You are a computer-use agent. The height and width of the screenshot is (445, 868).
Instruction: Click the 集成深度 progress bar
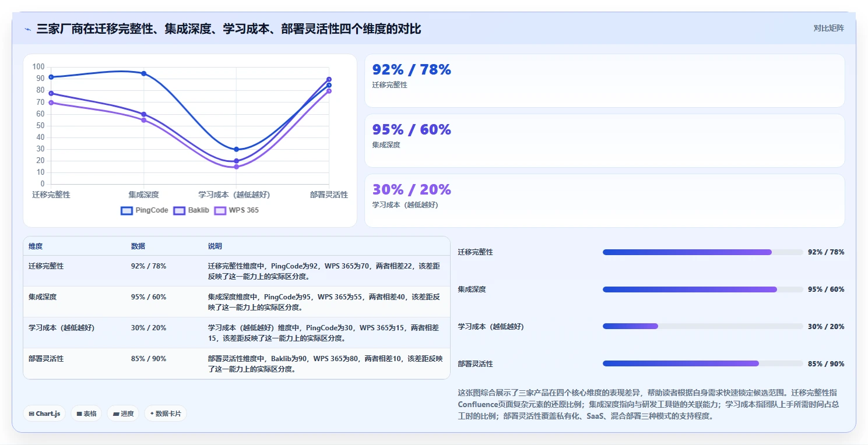click(703, 289)
